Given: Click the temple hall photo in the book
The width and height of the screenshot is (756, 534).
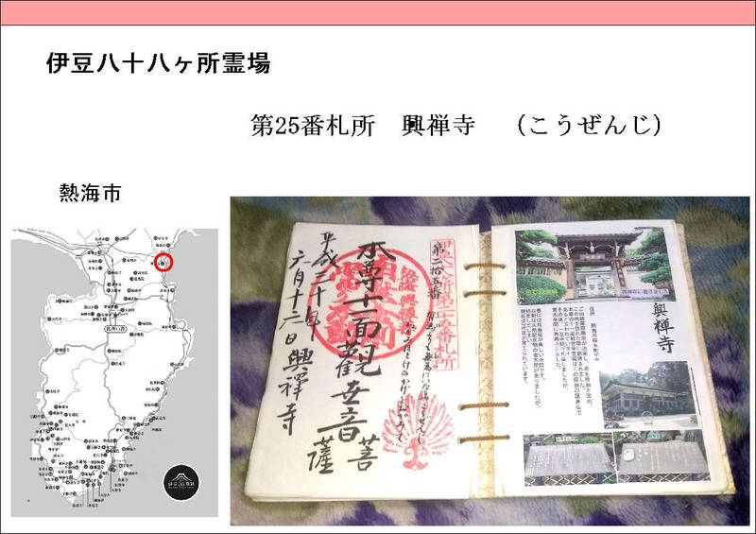Looking at the screenshot, I should tap(647, 395).
